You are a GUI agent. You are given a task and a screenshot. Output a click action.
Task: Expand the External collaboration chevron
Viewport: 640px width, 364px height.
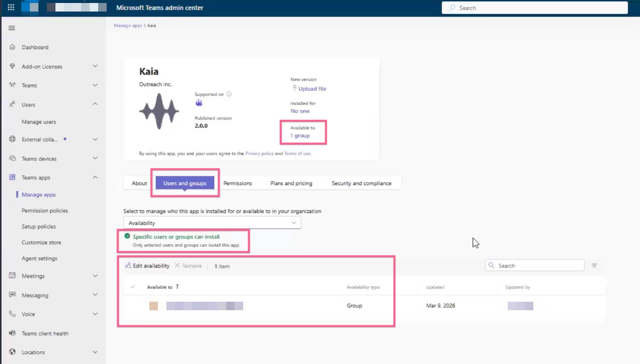coord(95,139)
